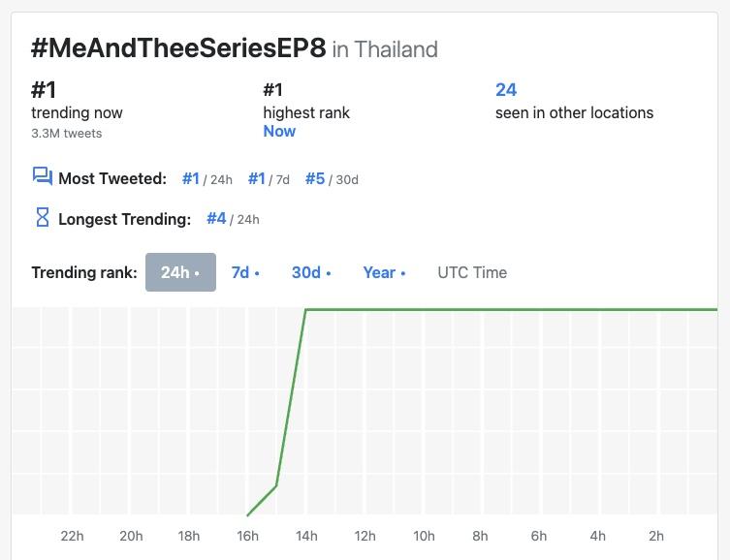Click the Longest Trending hourglass icon
This screenshot has height=560, width=730.
click(x=42, y=219)
